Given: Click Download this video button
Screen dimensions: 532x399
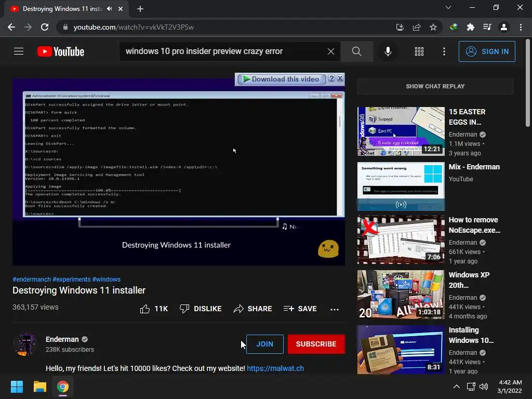Looking at the screenshot, I should click(281, 79).
